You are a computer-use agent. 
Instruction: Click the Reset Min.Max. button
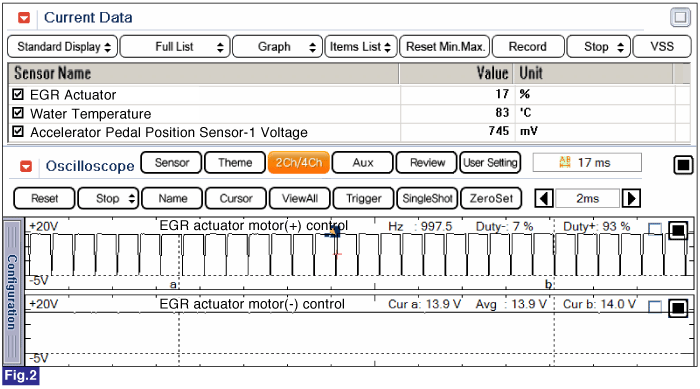(x=445, y=47)
